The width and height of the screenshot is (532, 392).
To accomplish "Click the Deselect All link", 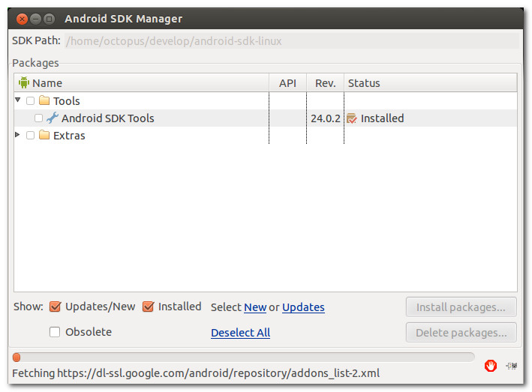I will [241, 332].
